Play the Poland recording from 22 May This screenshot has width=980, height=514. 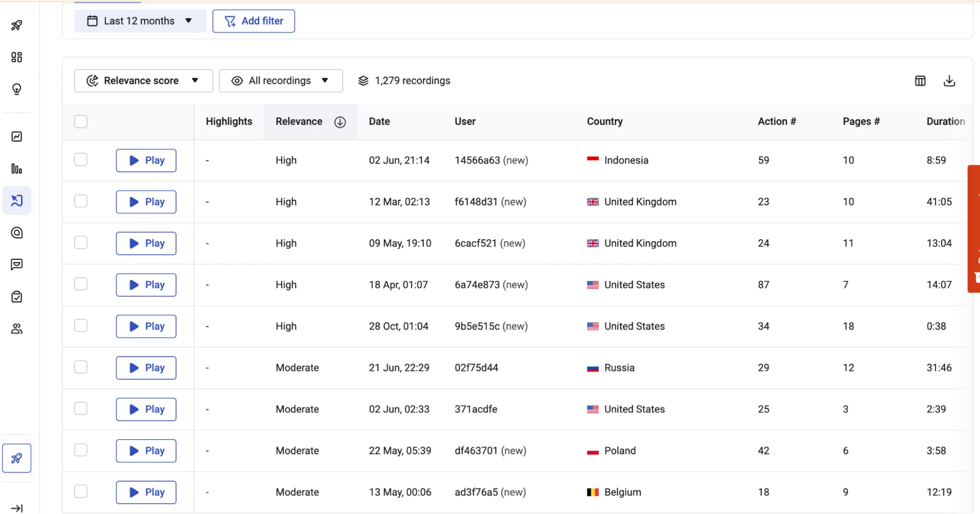click(146, 451)
